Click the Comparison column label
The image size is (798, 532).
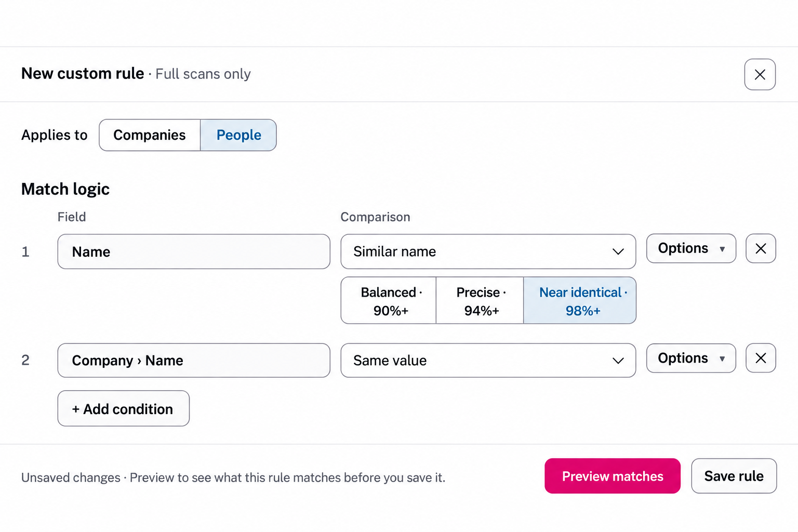pos(375,217)
